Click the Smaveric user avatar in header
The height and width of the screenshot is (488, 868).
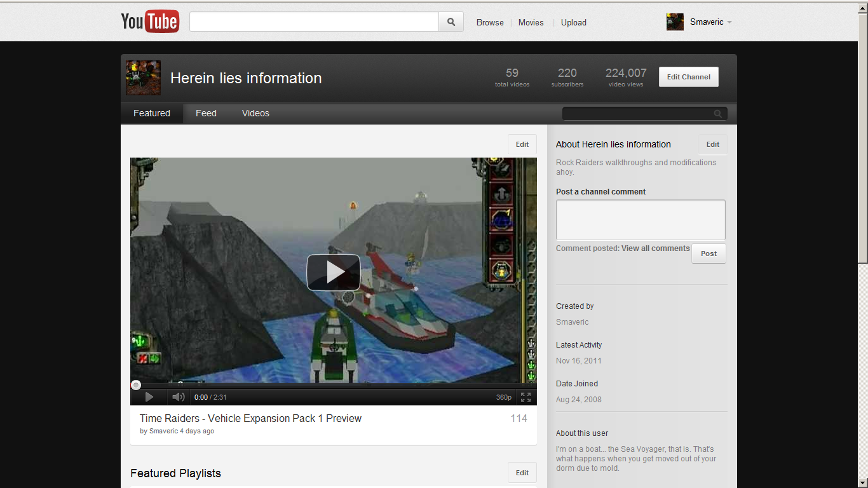[675, 22]
